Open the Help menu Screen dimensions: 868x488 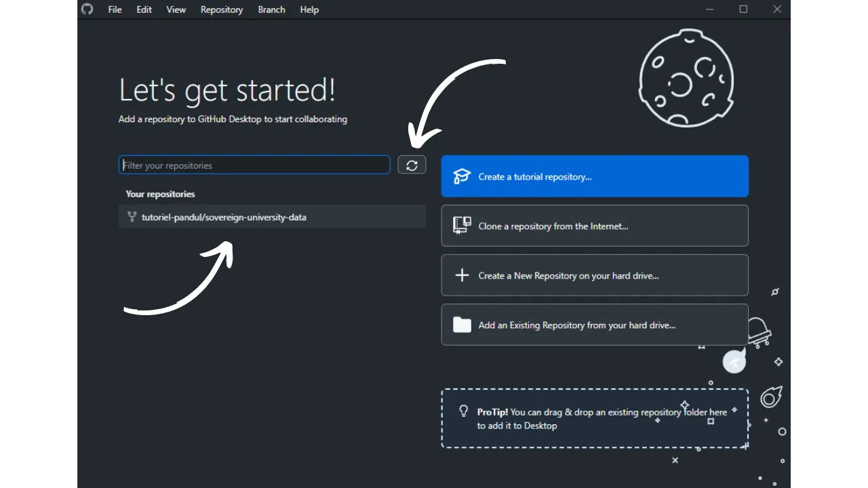tap(309, 9)
